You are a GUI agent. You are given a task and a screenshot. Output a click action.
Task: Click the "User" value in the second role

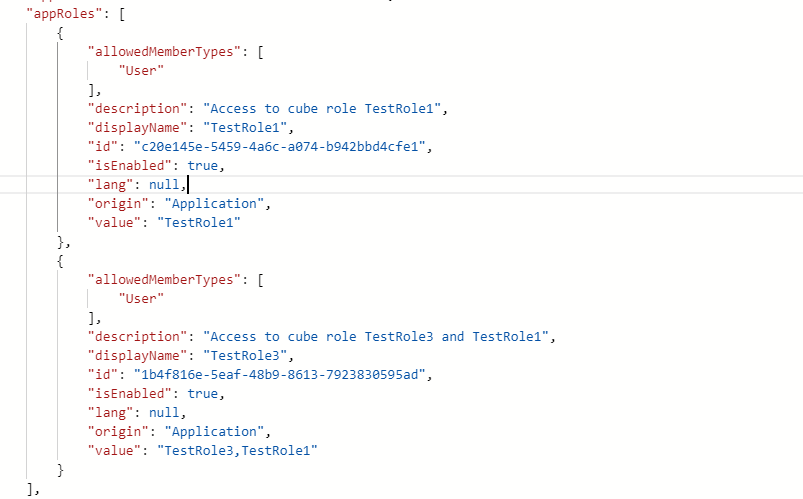tap(141, 298)
